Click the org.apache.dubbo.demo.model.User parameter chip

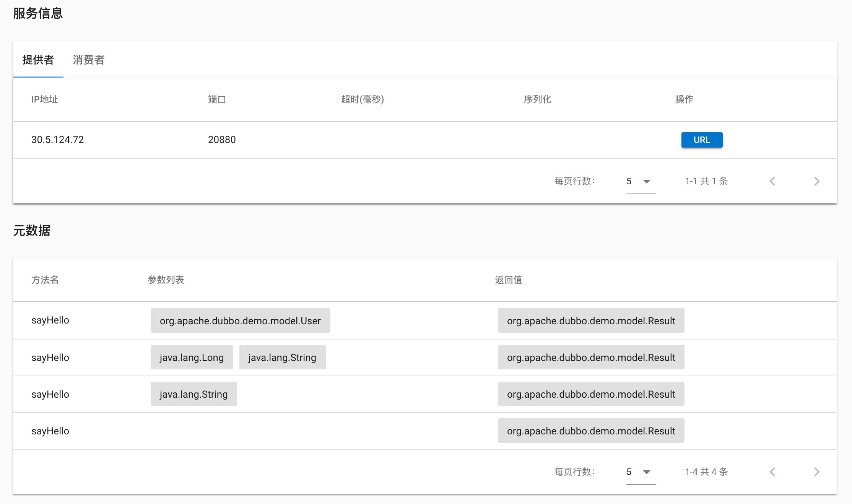tap(240, 320)
